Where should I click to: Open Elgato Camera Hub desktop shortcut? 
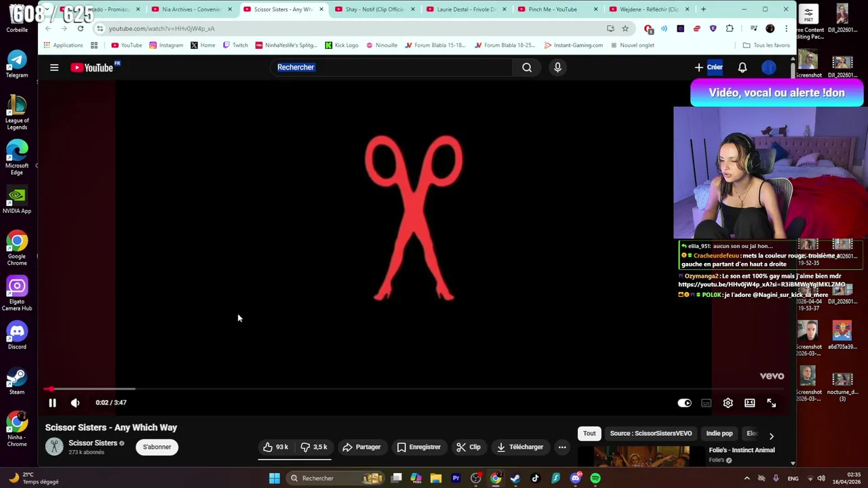pyautogui.click(x=17, y=293)
